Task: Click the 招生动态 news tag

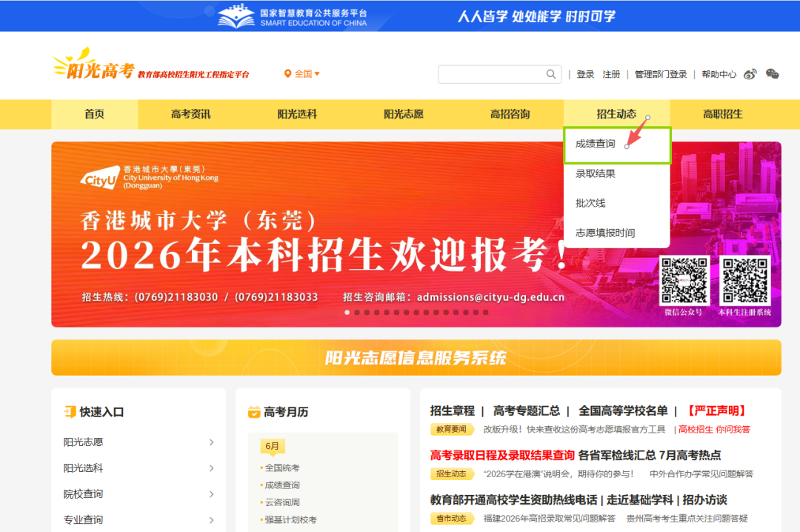Action: click(452, 473)
